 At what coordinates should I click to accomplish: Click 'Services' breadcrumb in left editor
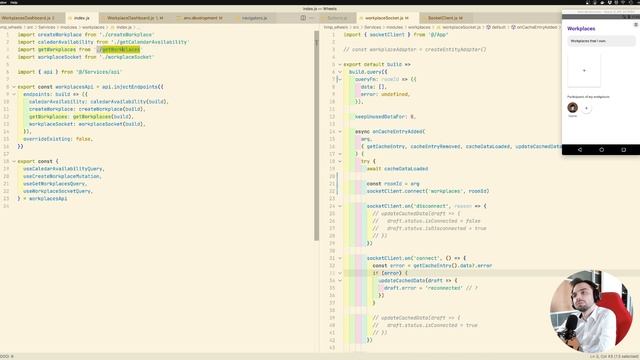(x=47, y=27)
